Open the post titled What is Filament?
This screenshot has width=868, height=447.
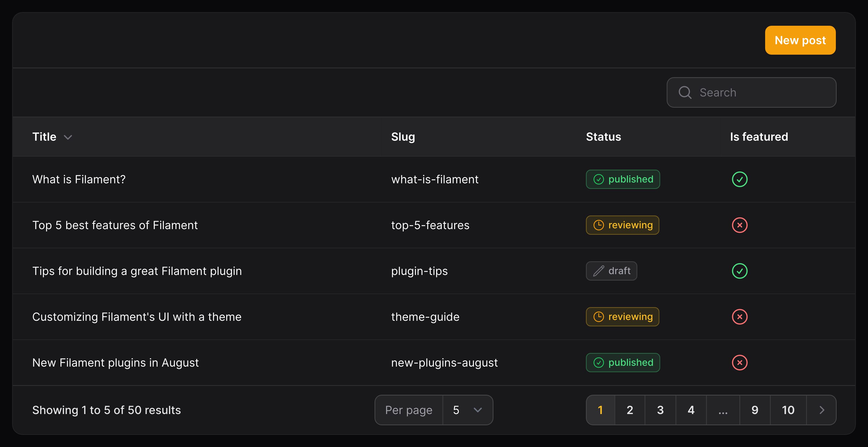click(x=79, y=179)
